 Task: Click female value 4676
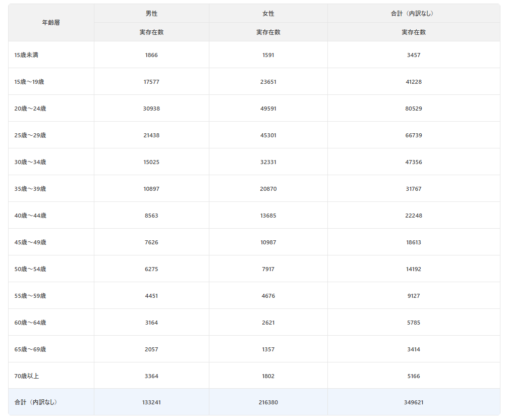268,296
